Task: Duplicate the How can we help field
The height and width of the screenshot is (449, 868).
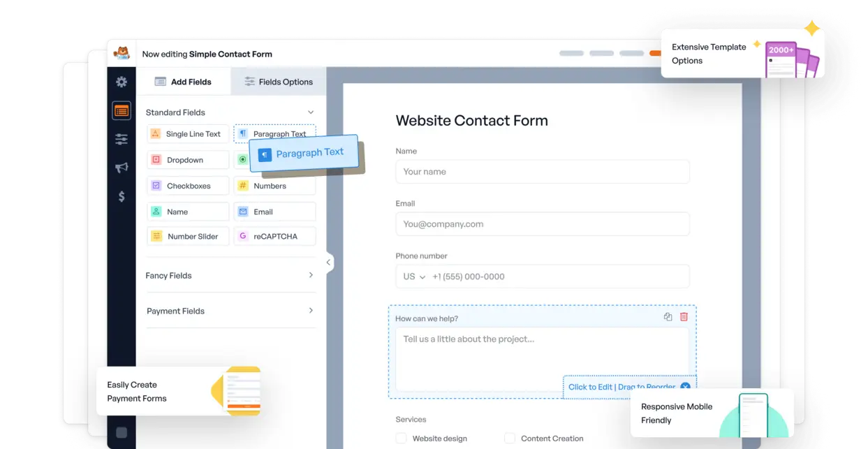Action: pos(668,317)
